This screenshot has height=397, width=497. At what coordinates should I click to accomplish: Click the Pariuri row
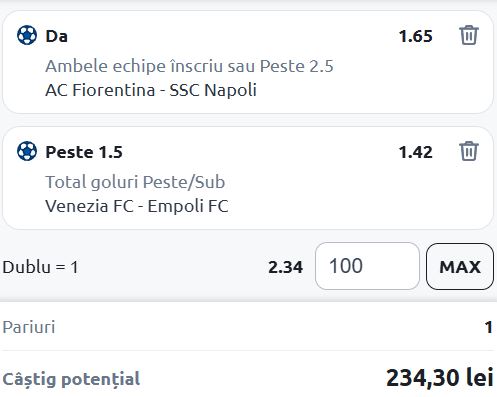(x=248, y=327)
